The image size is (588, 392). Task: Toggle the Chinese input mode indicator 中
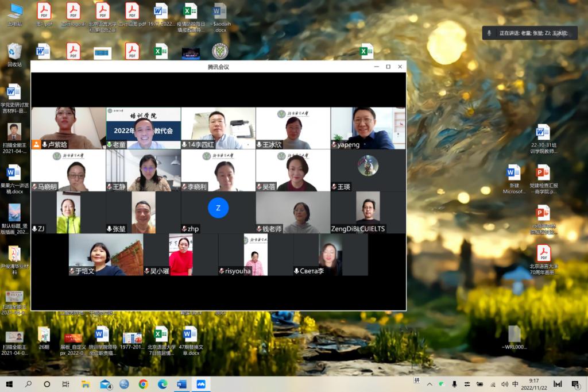515,384
